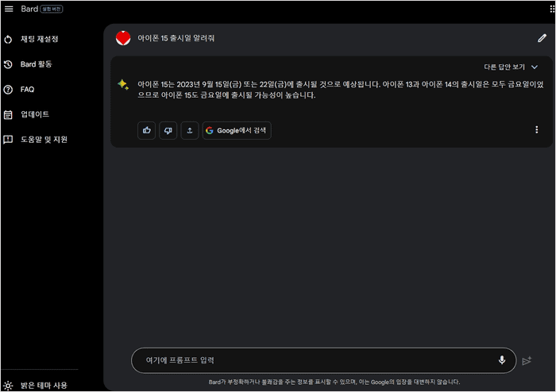The height and width of the screenshot is (392, 556).
Task: Activate microphone voice input
Action: coord(502,360)
